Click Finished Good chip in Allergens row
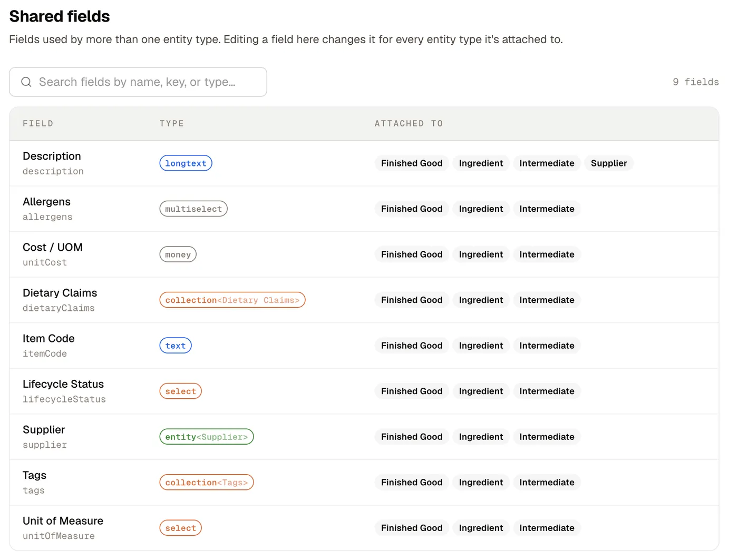Image resolution: width=738 pixels, height=560 pixels. coord(412,209)
